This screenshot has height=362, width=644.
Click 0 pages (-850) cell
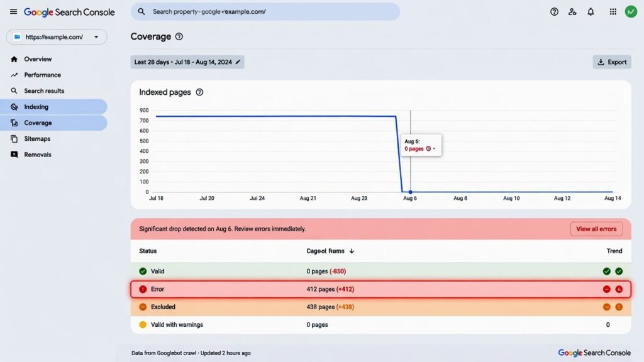(x=326, y=271)
